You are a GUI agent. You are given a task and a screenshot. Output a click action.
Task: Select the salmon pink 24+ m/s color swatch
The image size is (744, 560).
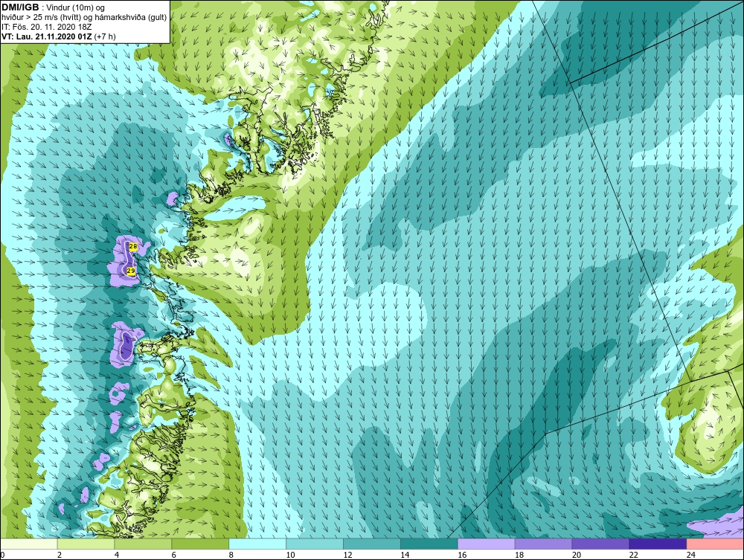click(715, 544)
